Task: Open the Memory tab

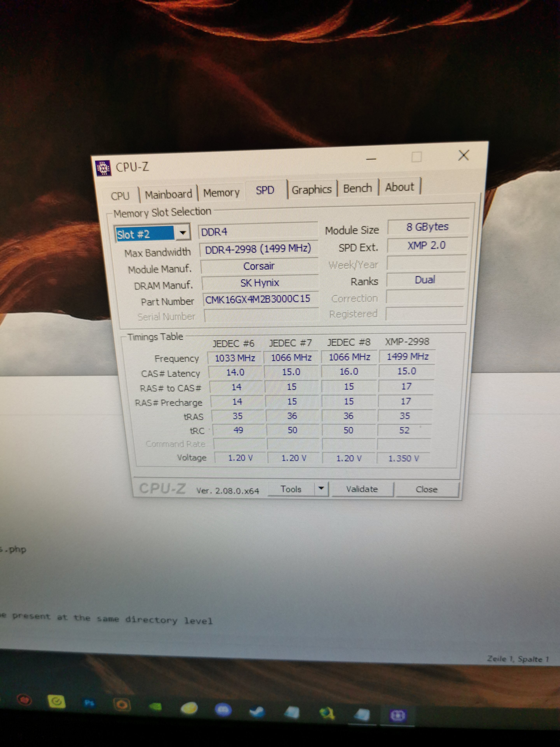Action: (221, 193)
